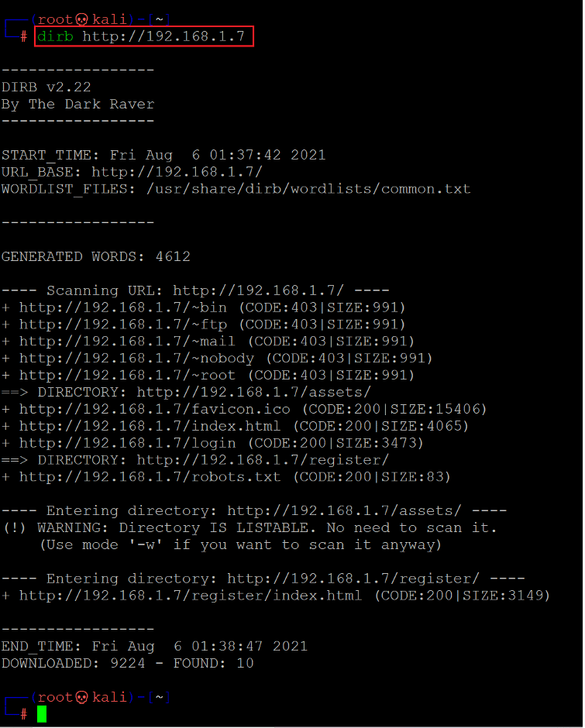Open the root index.html URL result
This screenshot has height=728, width=585.
click(155, 426)
